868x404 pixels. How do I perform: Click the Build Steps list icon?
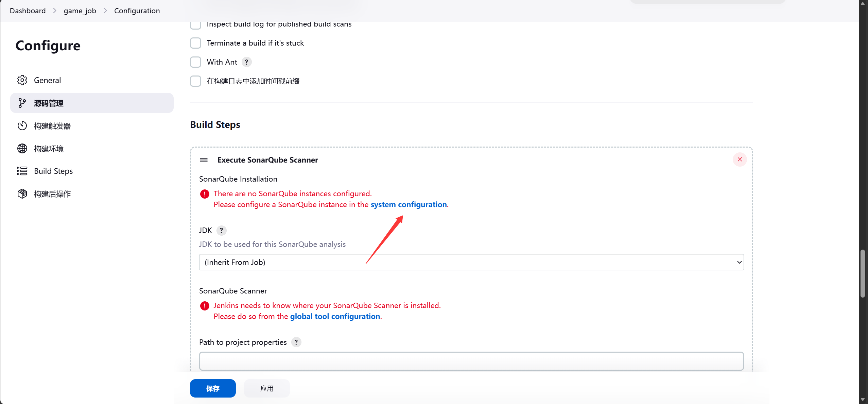22,171
